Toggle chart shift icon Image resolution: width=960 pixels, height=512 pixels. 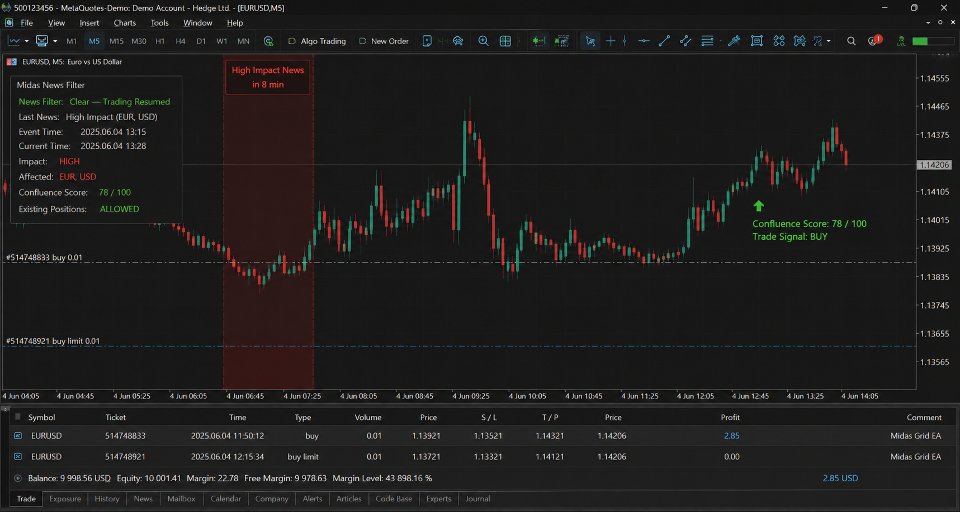pyautogui.click(x=561, y=41)
